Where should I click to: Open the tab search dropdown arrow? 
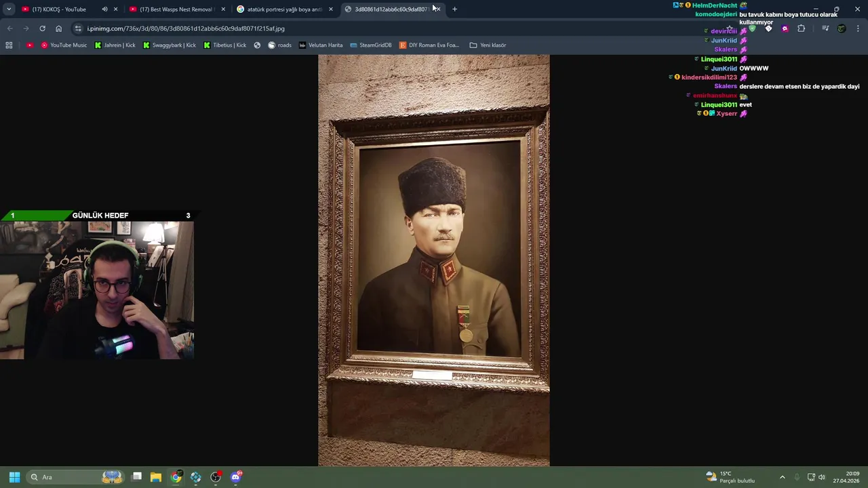(x=9, y=9)
